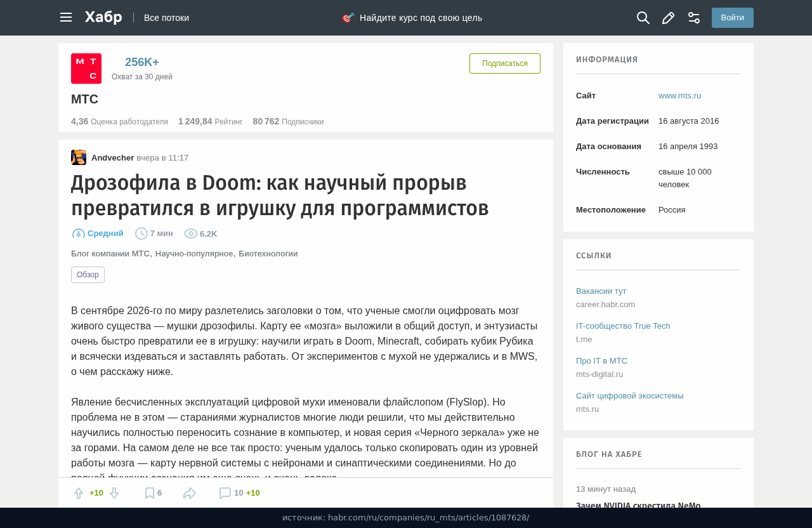Click the bookmarks count 6
This screenshot has height=528, width=812.
[159, 493]
